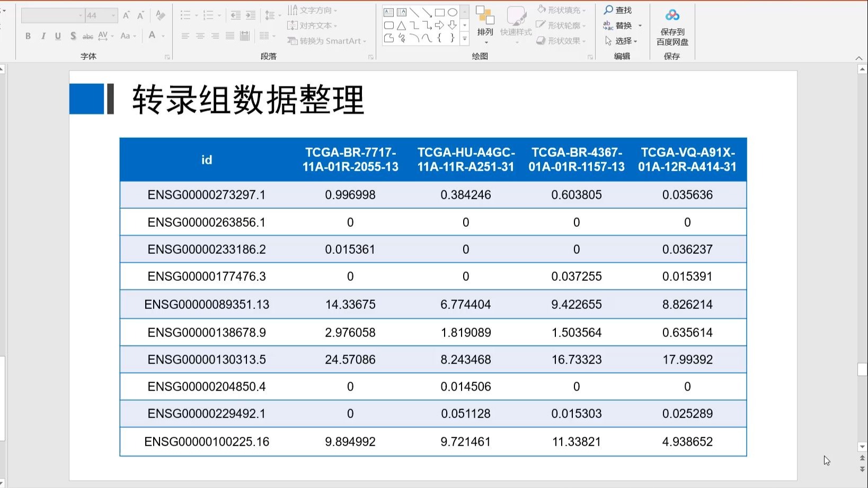Screen dimensions: 868x488
Task: Open the font name dropdown
Action: coord(81,15)
